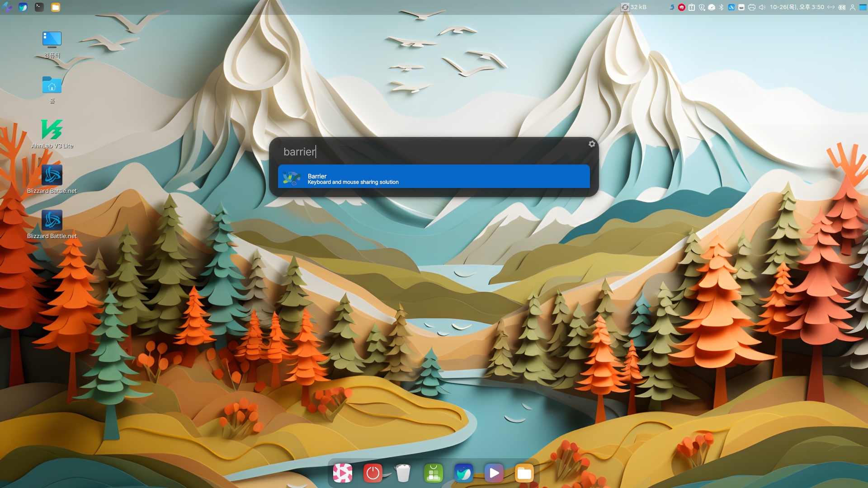Open the trash bin in dock
This screenshot has width=868, height=488.
point(403,473)
